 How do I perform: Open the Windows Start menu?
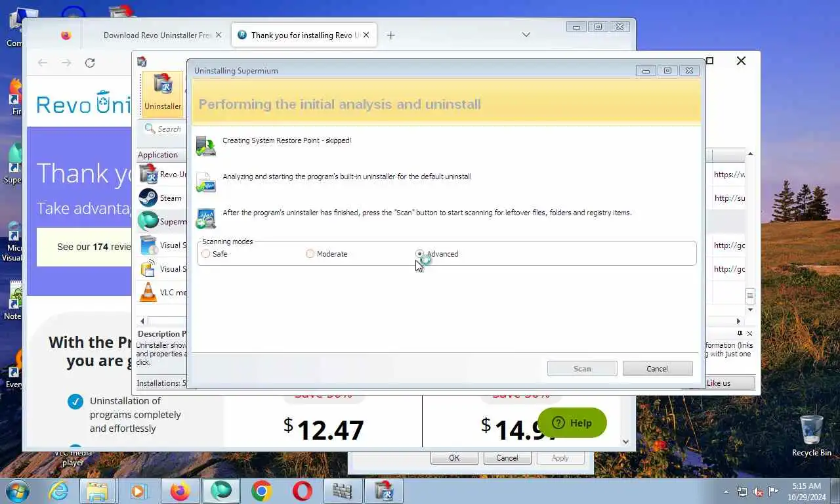[x=18, y=491]
